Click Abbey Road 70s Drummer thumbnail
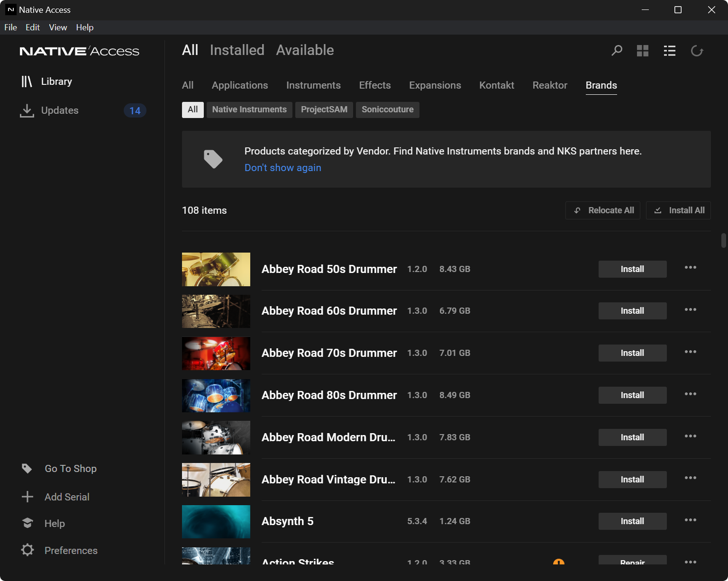728x581 pixels. coord(216,354)
